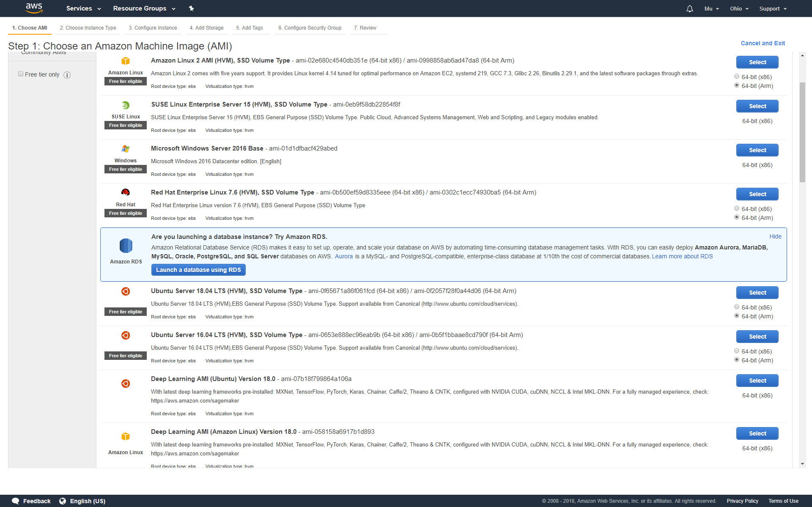Click Deep Learning AMI Amazon Linux icon
The height and width of the screenshot is (507, 812).
(x=126, y=436)
